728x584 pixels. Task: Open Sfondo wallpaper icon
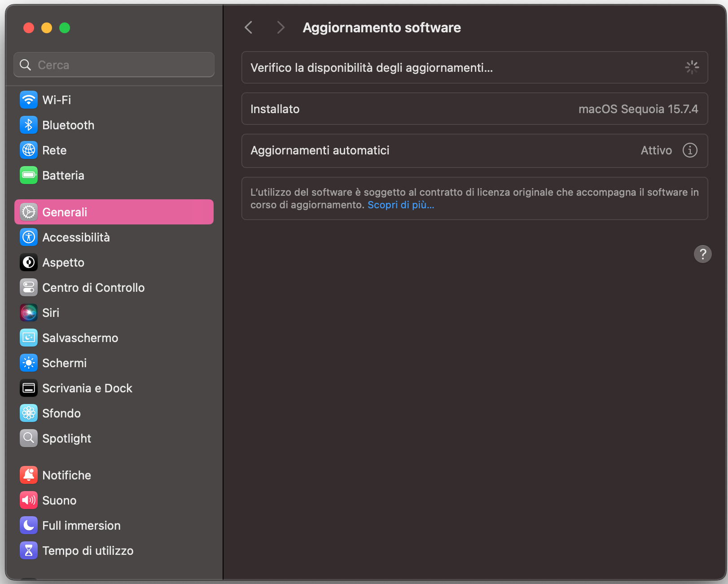click(29, 413)
